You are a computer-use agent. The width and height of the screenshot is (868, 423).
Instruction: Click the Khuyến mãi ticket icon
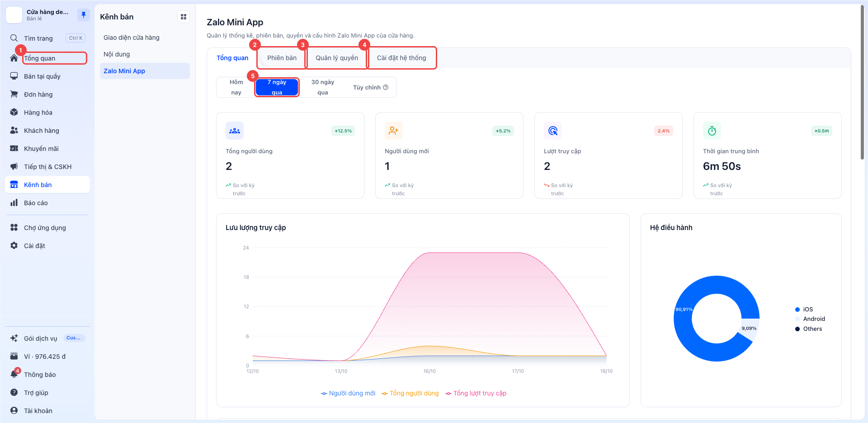tap(14, 148)
